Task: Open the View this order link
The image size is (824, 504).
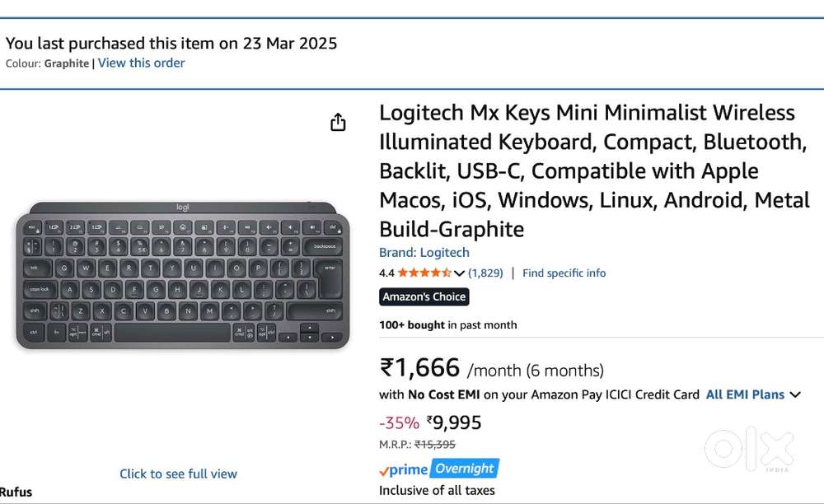Action: coord(142,63)
